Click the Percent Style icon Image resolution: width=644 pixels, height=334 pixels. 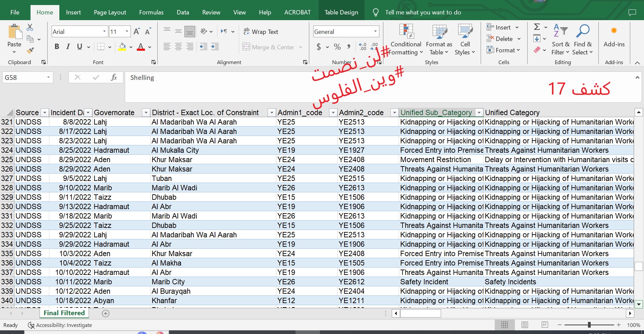tap(337, 47)
